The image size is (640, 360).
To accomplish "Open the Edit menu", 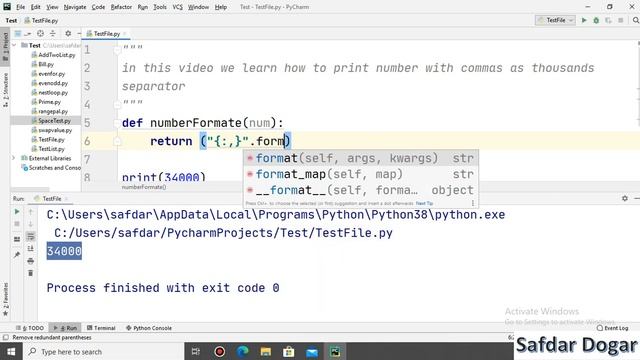I will (36, 7).
